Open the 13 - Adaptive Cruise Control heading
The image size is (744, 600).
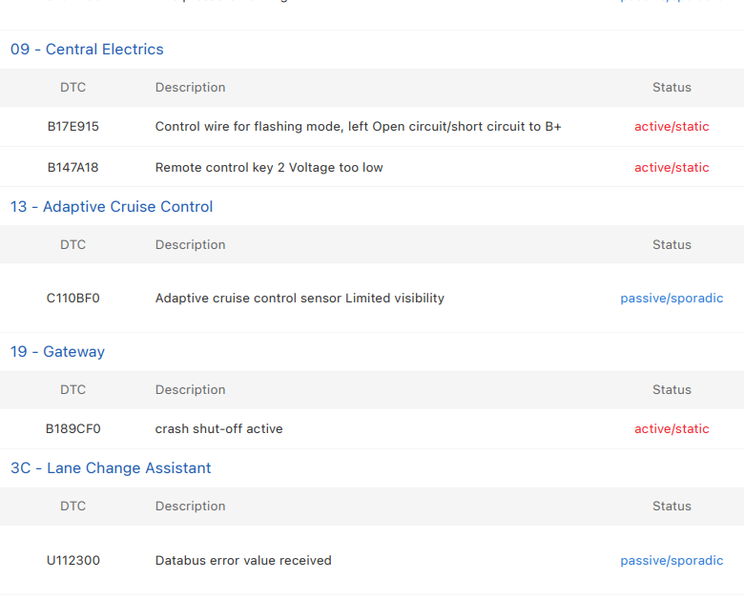point(112,207)
